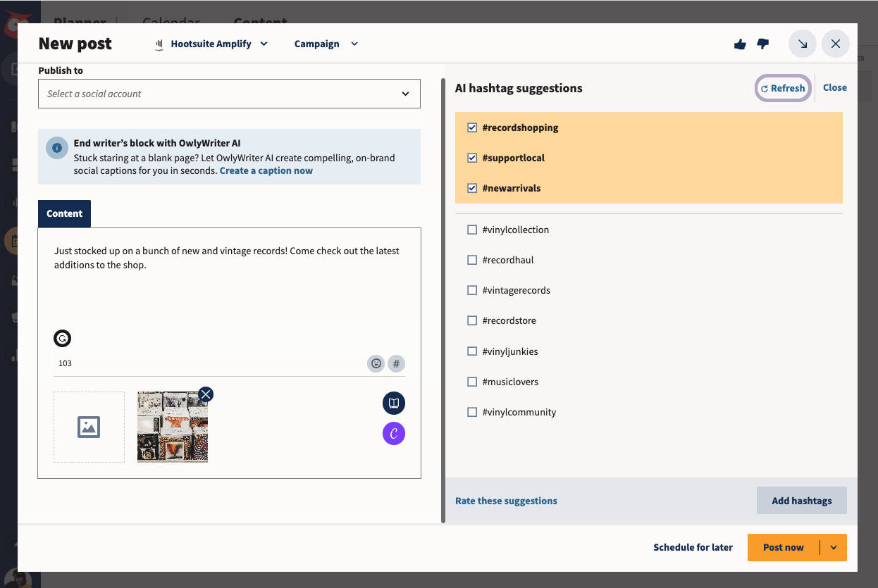Image resolution: width=878 pixels, height=588 pixels.
Task: Refresh the AI hashtag suggestions
Action: [x=782, y=87]
